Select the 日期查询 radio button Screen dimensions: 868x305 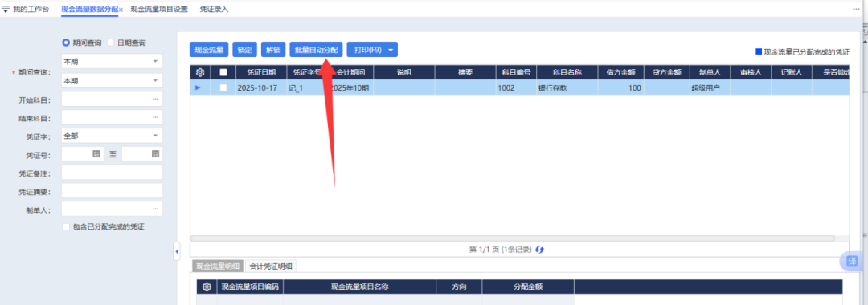pyautogui.click(x=110, y=43)
